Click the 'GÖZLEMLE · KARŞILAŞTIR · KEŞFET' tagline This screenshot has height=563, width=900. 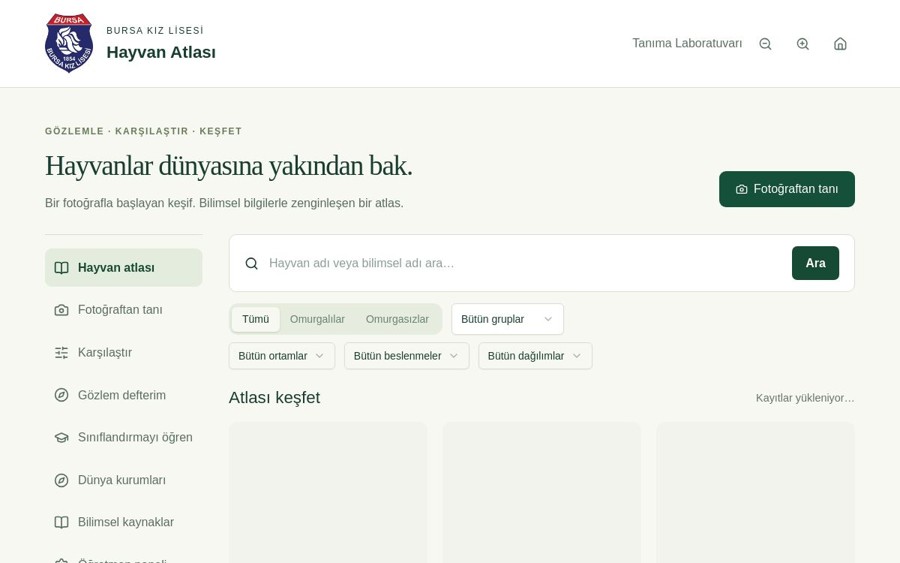click(143, 131)
